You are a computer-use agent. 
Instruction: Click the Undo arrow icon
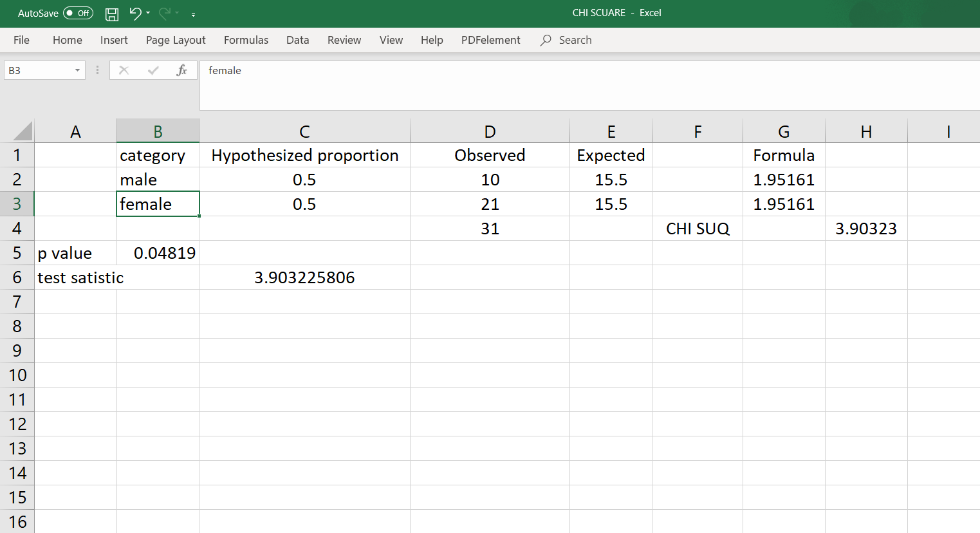click(x=134, y=13)
